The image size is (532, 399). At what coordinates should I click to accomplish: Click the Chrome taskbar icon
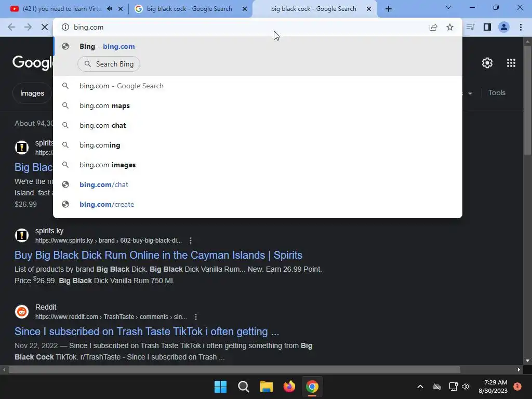312,387
